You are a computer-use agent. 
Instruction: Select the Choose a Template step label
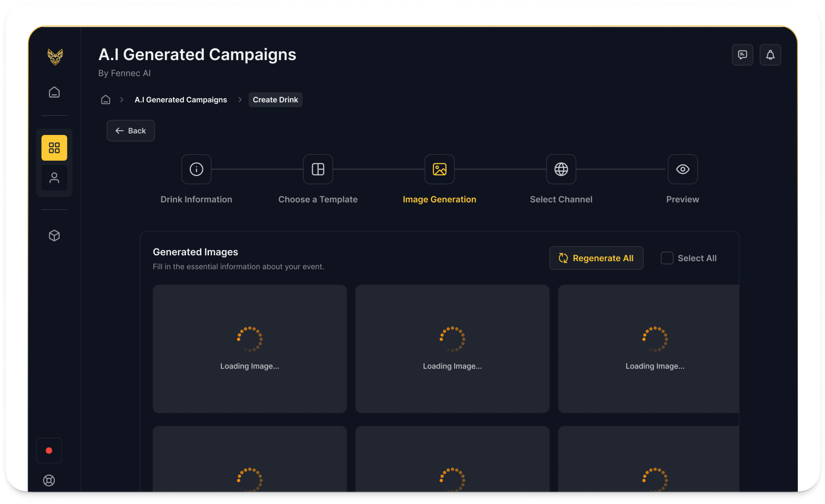pos(318,200)
